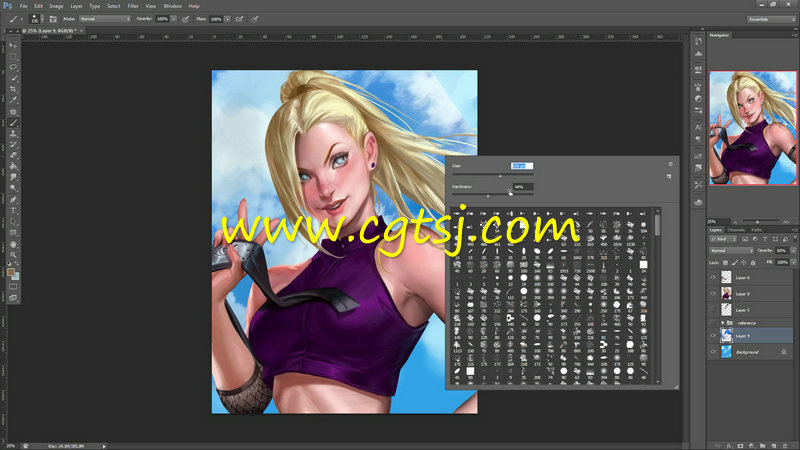Select the Eyedropper tool
800x450 pixels.
[x=13, y=100]
